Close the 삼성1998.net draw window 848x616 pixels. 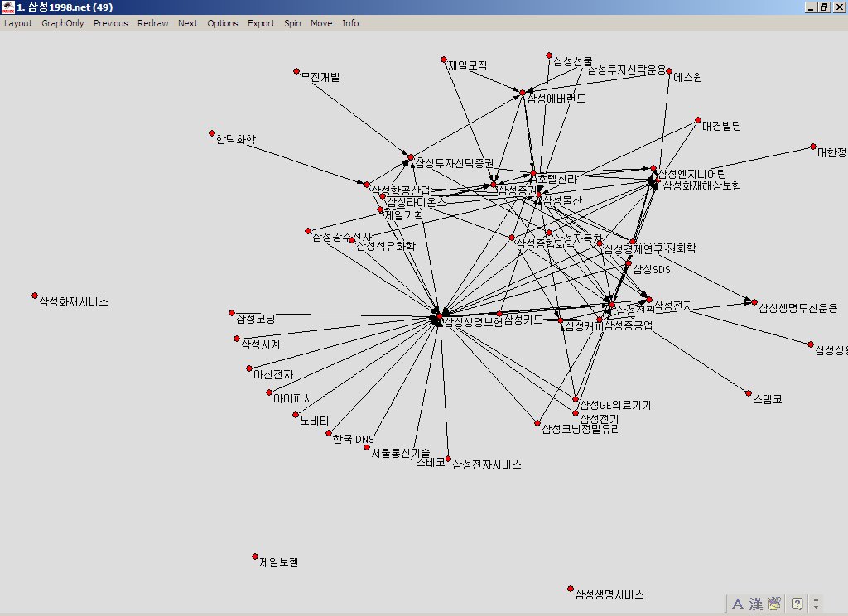pyautogui.click(x=839, y=7)
